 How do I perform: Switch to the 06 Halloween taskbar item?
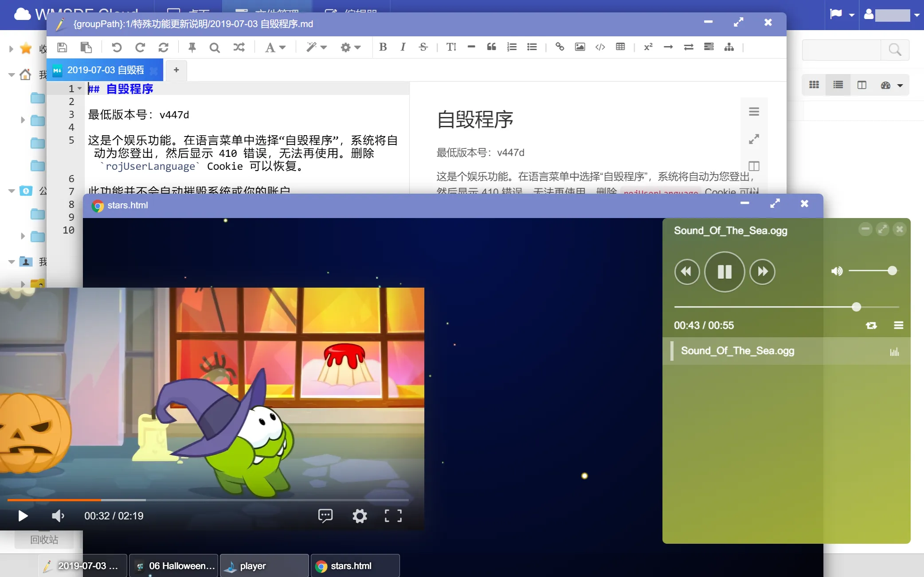click(x=174, y=566)
